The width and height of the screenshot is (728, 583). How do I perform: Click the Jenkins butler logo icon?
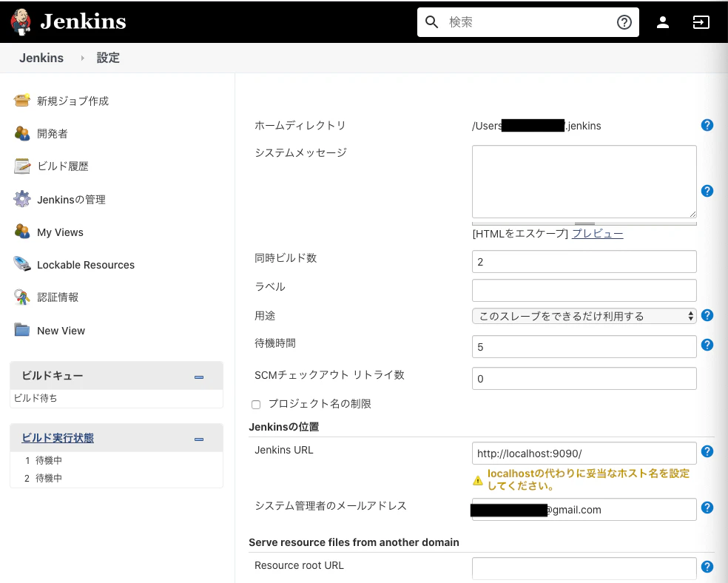click(x=21, y=21)
